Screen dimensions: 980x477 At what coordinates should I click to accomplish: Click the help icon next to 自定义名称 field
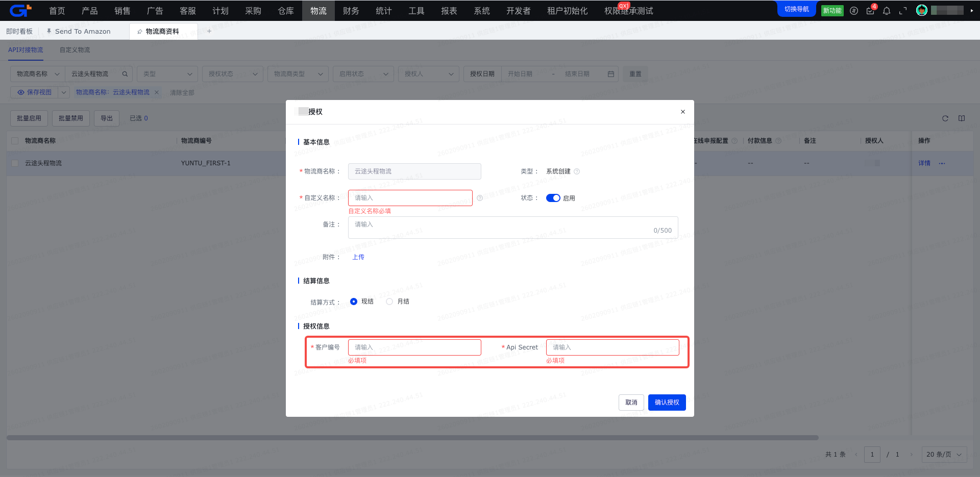[x=480, y=198]
